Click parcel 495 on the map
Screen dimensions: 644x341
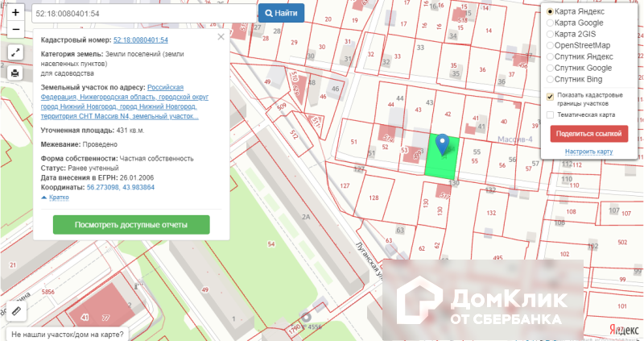tap(497, 258)
